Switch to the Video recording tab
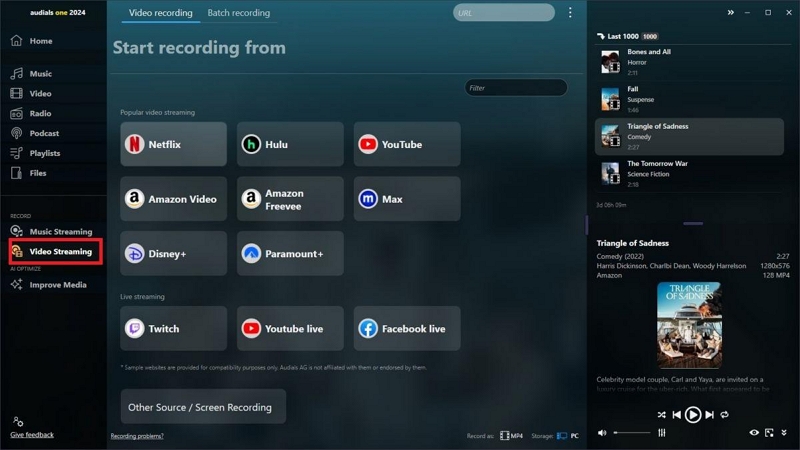The image size is (800, 450). (x=161, y=13)
